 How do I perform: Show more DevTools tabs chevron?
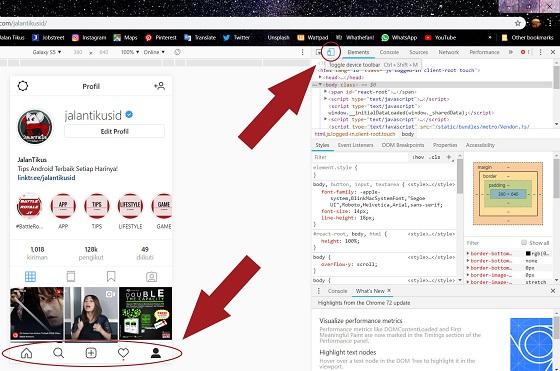click(x=511, y=52)
